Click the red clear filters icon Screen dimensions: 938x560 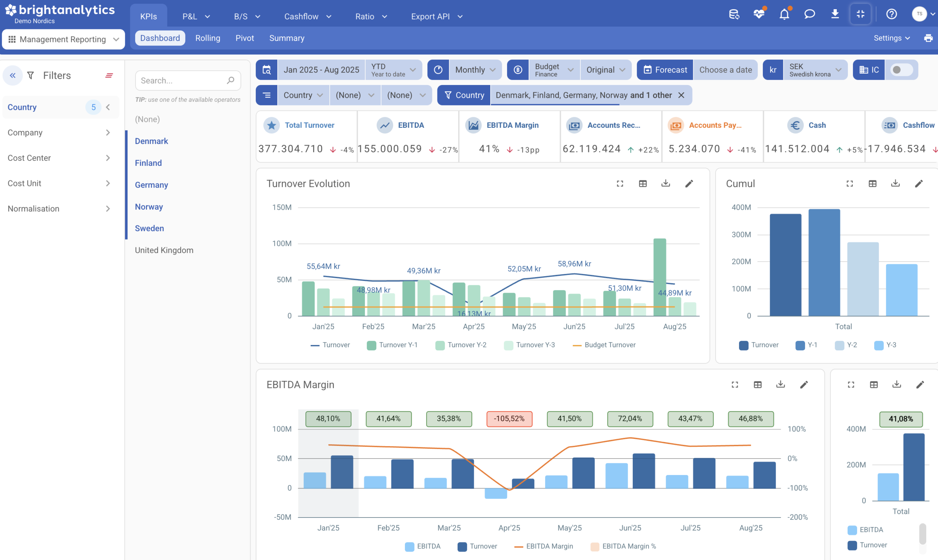pos(109,75)
